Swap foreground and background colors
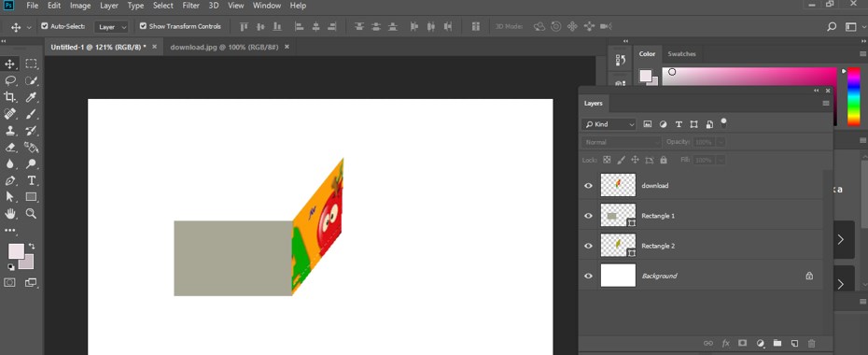 32,246
